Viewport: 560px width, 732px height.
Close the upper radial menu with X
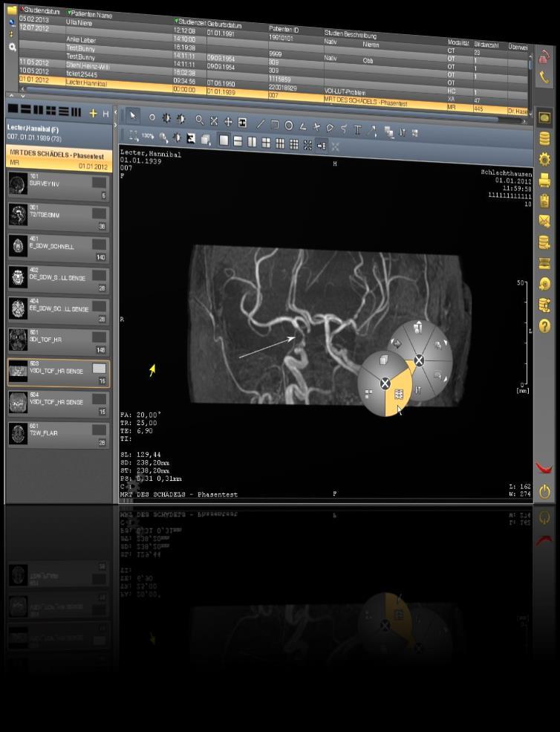click(419, 360)
